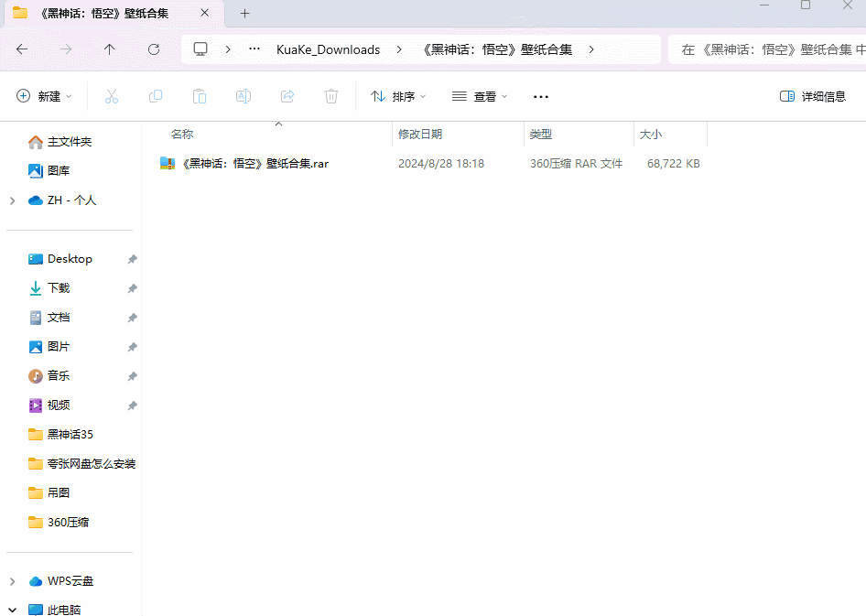Open the 查看 (View) dropdown
This screenshot has height=616, width=866.
[x=480, y=97]
